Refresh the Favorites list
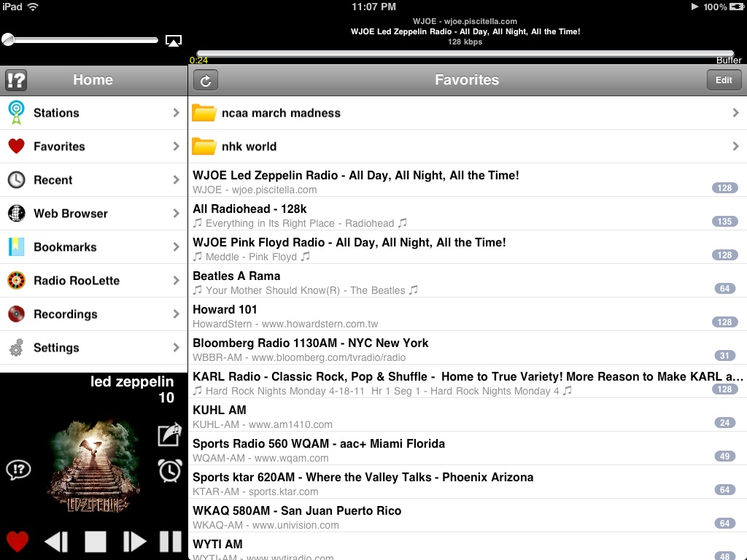 (205, 80)
